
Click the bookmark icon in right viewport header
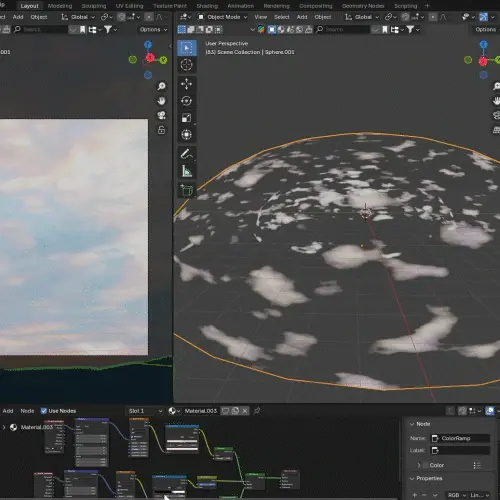[x=385, y=30]
